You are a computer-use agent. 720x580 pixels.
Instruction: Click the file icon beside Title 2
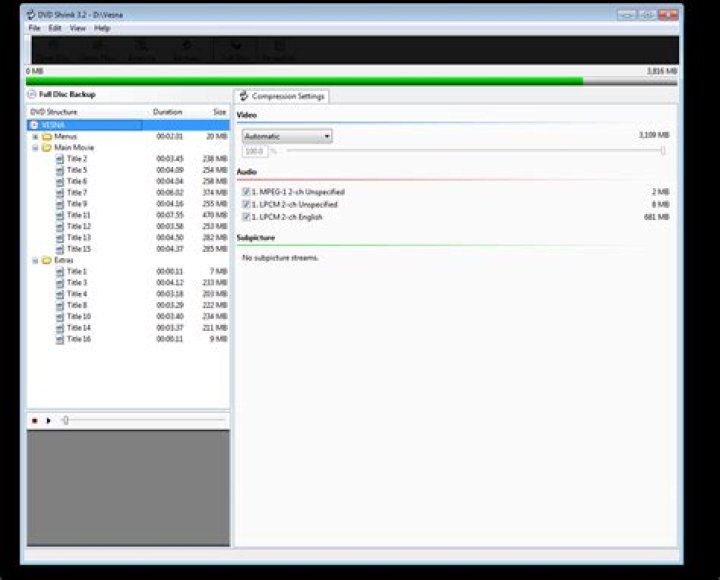coord(60,159)
